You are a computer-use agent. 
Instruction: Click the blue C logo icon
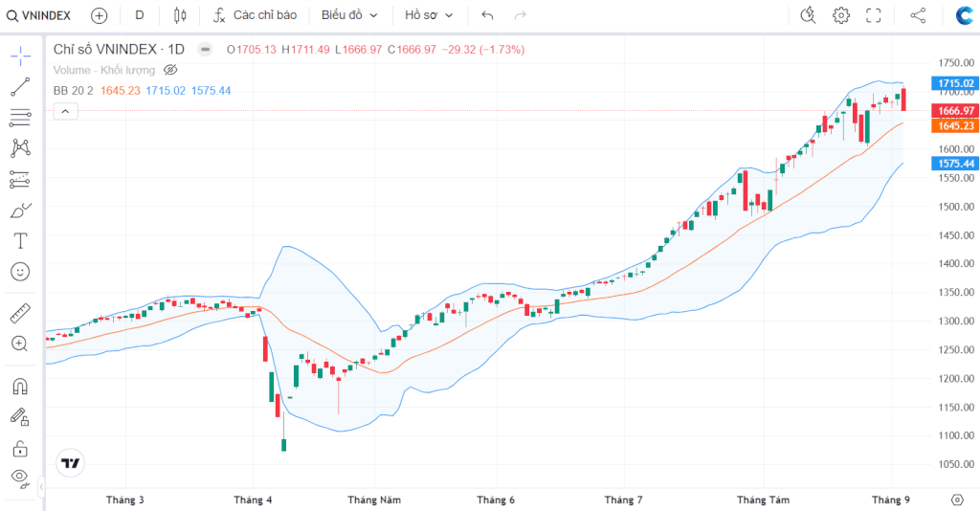pos(965,15)
